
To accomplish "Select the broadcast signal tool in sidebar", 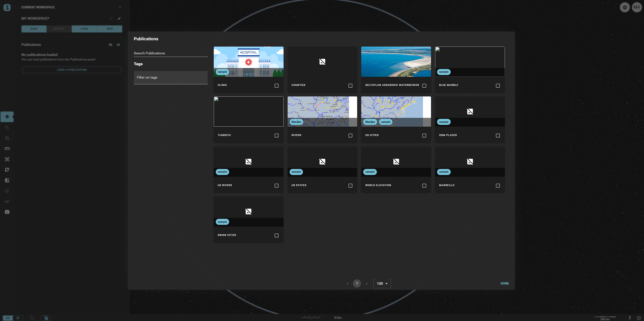I will 7,201.
